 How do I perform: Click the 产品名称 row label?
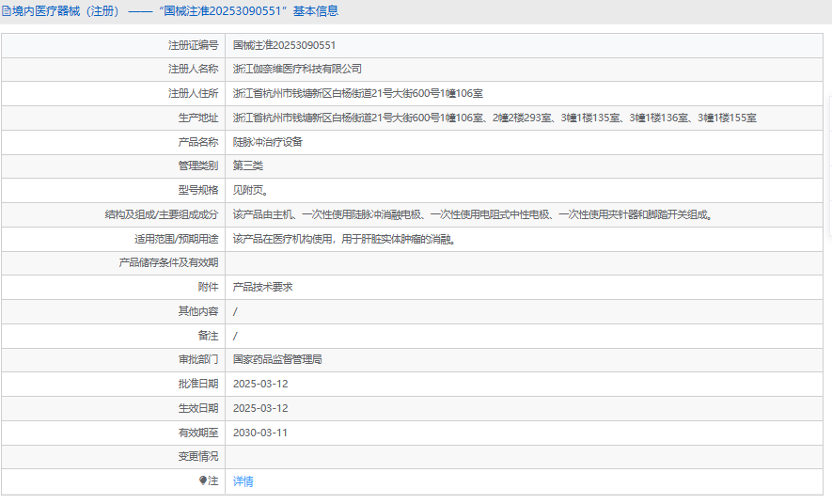[198, 142]
